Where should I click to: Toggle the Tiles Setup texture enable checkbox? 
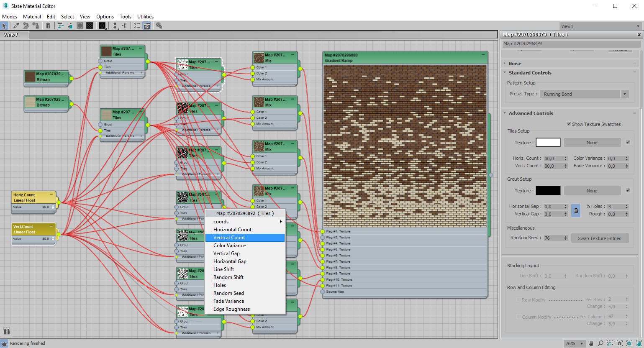(x=628, y=142)
